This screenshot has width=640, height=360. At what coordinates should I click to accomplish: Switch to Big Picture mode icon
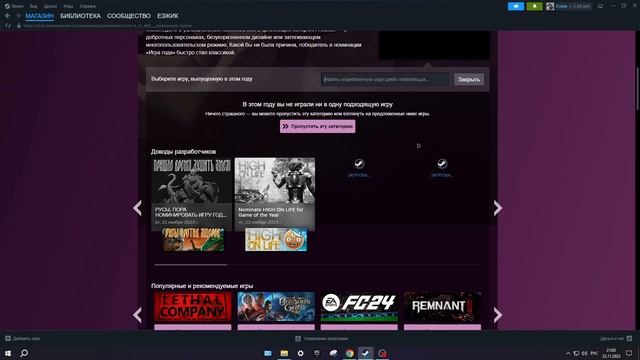[x=600, y=6]
